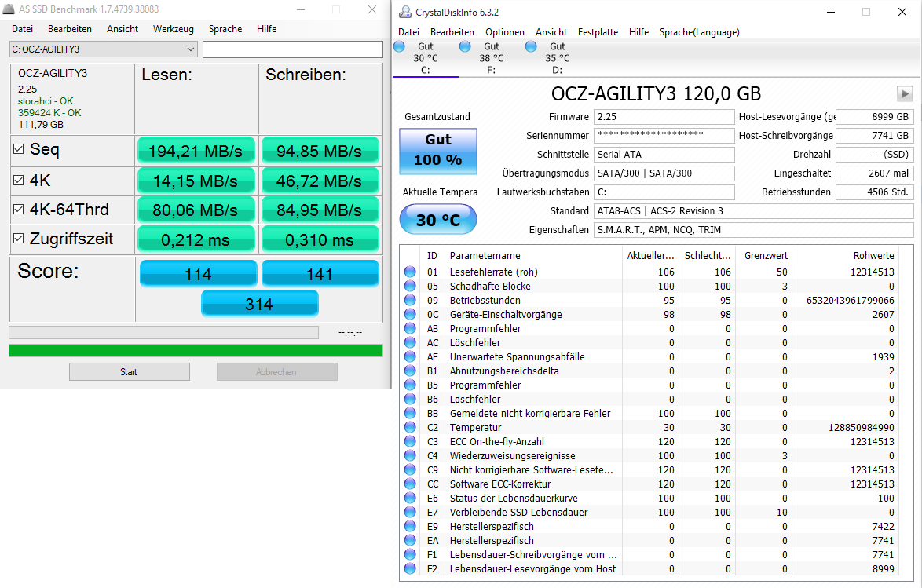Click the empty text field beside drive dropdown
The width and height of the screenshot is (922, 588).
point(293,49)
